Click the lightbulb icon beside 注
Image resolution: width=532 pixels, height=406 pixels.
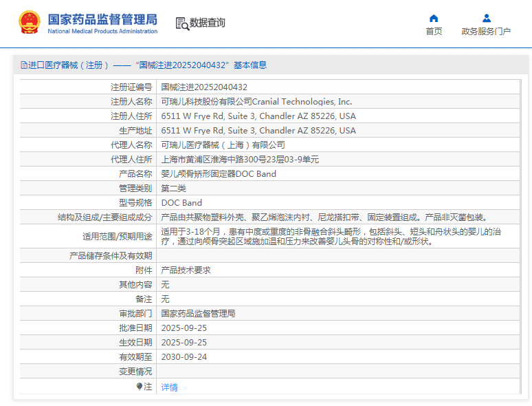click(140, 387)
